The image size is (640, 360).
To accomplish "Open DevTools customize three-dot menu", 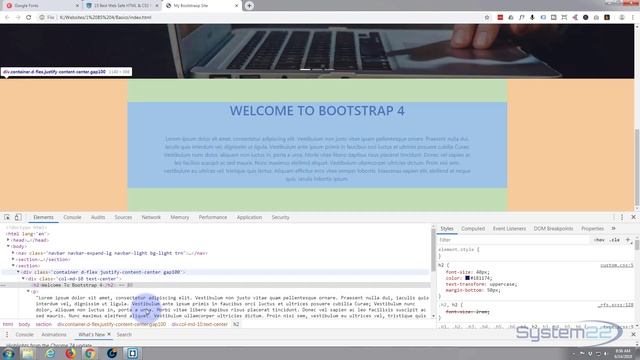I will click(622, 217).
